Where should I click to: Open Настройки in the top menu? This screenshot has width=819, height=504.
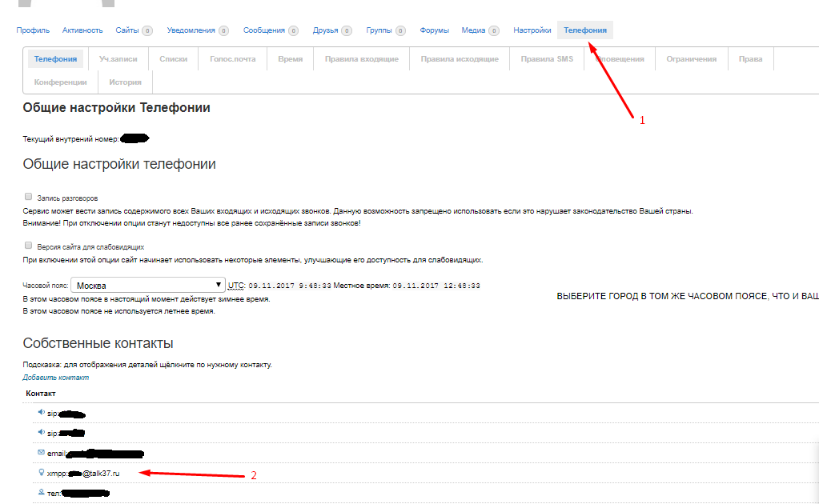pyautogui.click(x=532, y=30)
